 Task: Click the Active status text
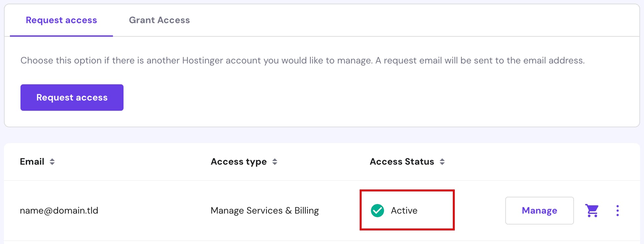404,211
